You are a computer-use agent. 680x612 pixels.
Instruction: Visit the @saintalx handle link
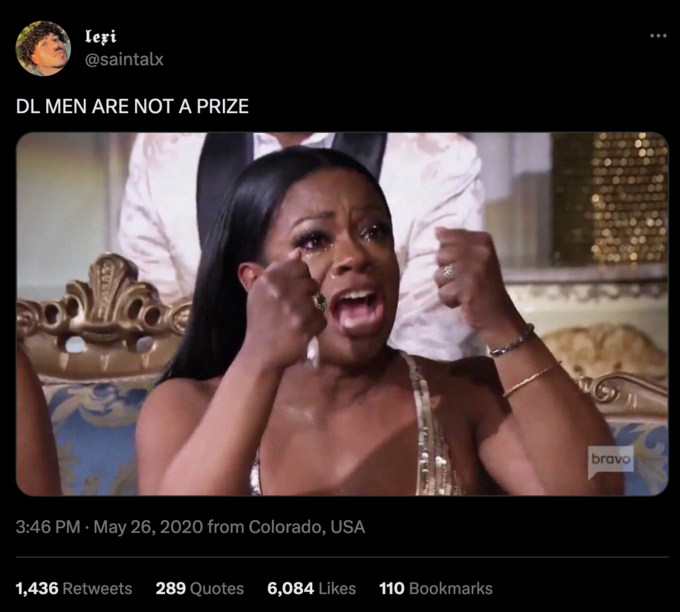pos(124,59)
